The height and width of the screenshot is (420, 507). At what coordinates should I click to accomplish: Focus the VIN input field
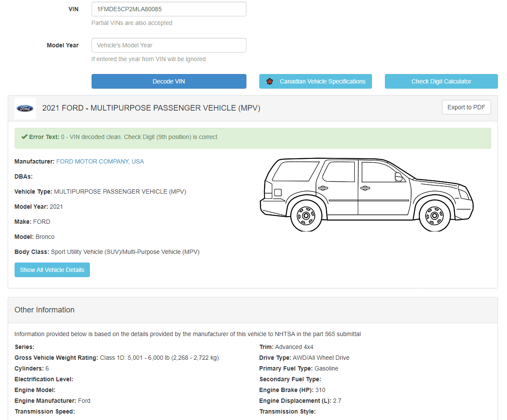pos(169,9)
